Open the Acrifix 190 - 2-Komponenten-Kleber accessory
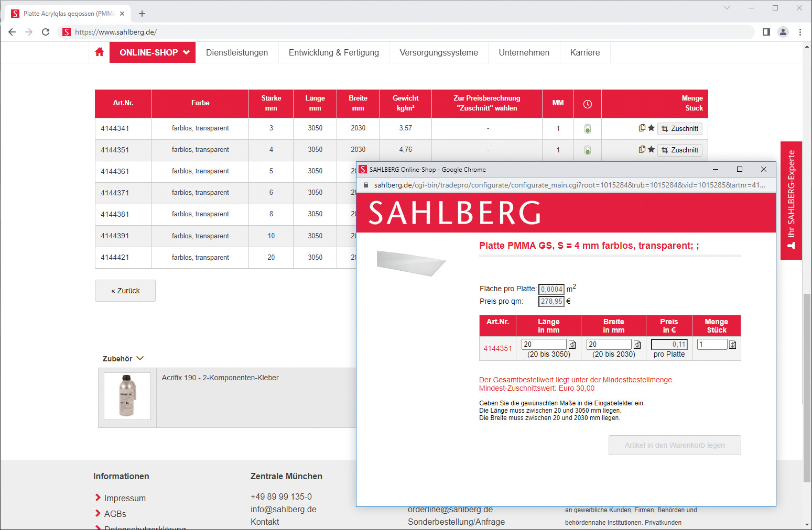812x530 pixels. click(x=220, y=378)
